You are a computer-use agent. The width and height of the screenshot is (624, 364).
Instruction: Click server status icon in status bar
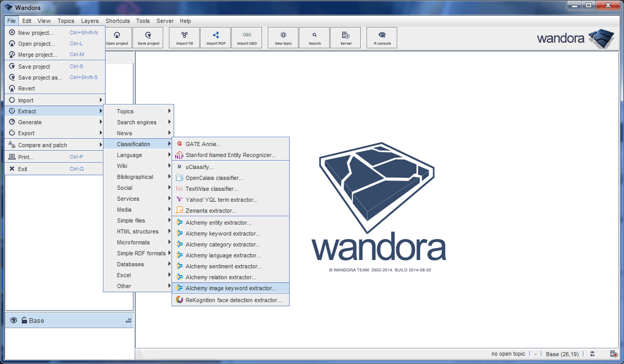coord(614,354)
